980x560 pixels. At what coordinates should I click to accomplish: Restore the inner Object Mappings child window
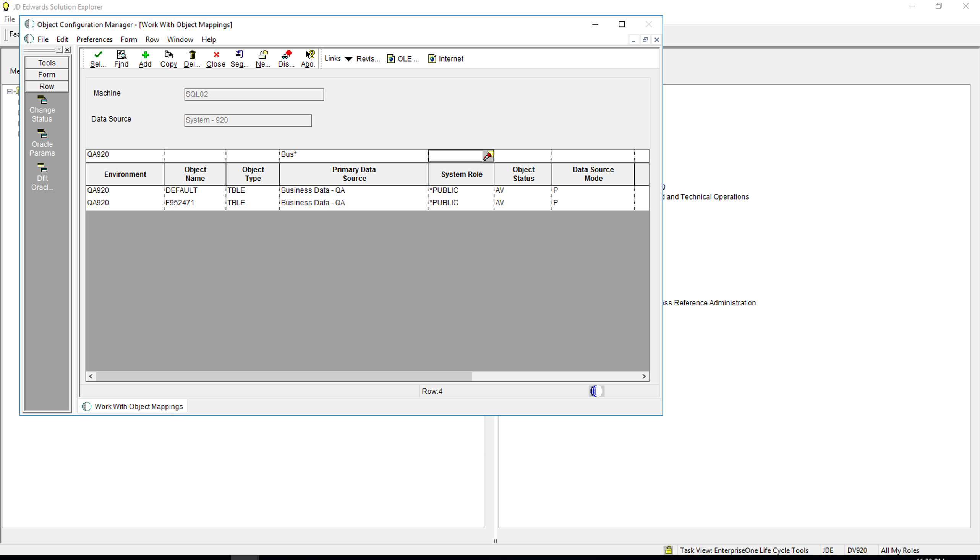pos(645,40)
